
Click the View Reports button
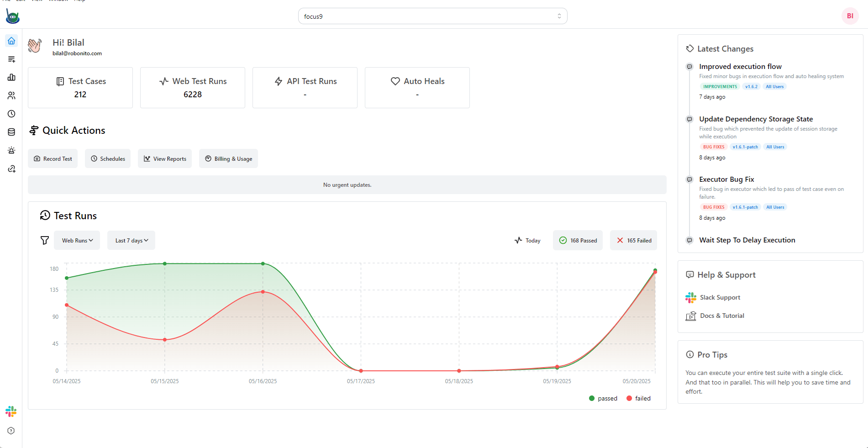point(165,158)
